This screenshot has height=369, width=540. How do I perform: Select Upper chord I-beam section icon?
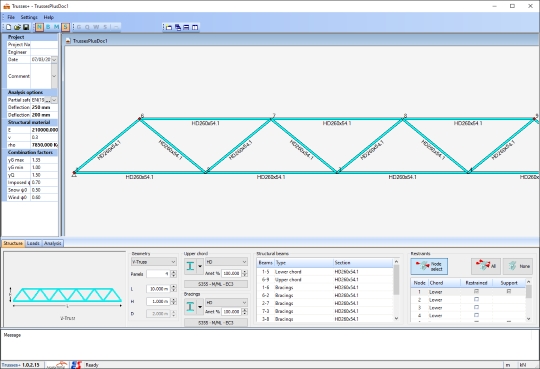coord(190,266)
